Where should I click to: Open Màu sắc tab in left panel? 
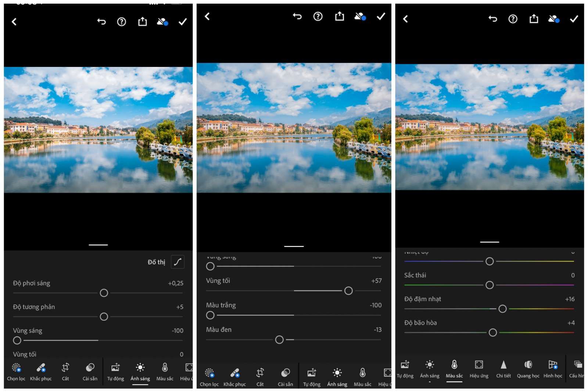[x=165, y=371]
